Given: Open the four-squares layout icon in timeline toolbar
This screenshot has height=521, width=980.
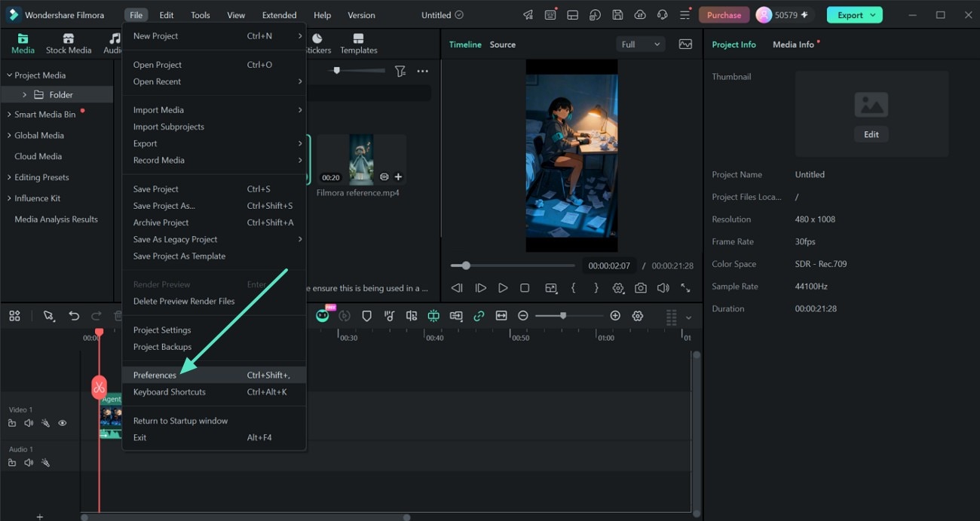Looking at the screenshot, I should (x=14, y=316).
